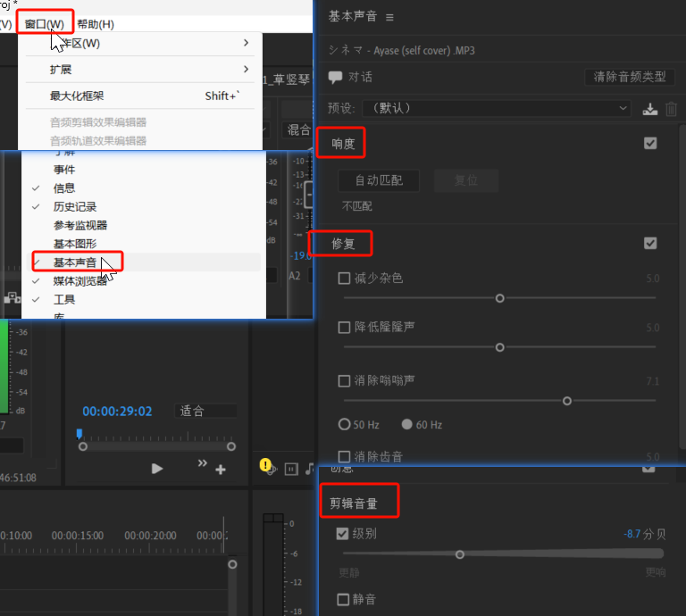Image resolution: width=686 pixels, height=616 pixels.
Task: Click the 清除音频类型 button
Action: point(630,77)
